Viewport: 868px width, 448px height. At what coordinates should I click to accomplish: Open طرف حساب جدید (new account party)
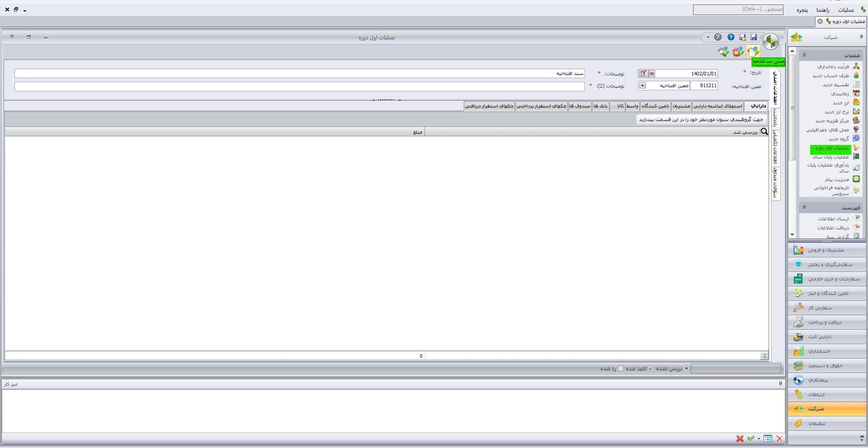830,75
